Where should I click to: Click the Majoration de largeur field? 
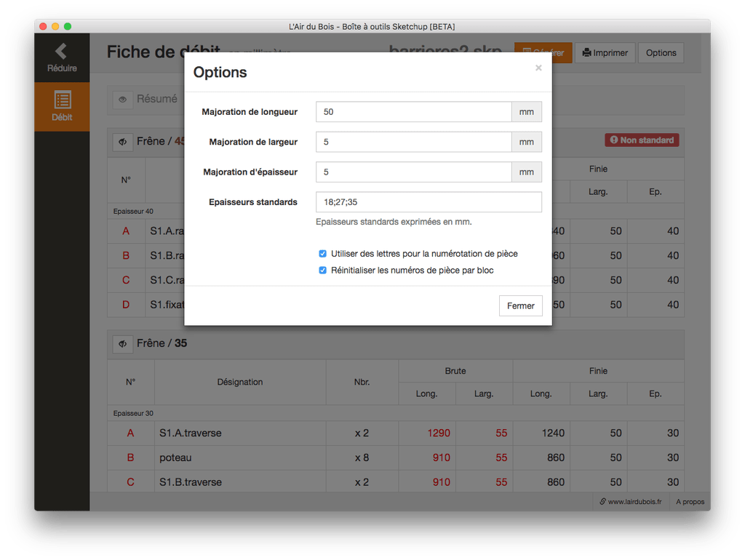click(413, 142)
